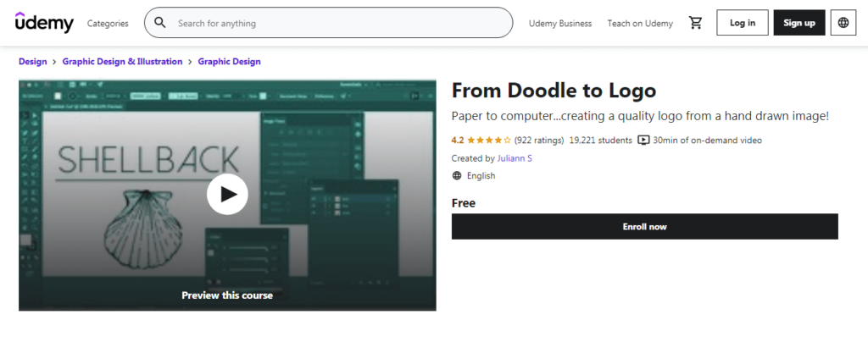Go to Udemy Business
868x342 pixels.
tap(559, 24)
